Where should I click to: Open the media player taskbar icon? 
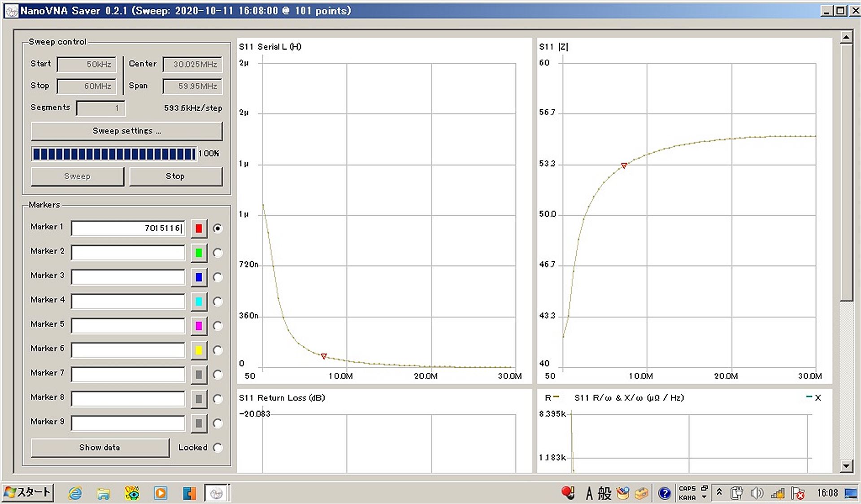(161, 493)
